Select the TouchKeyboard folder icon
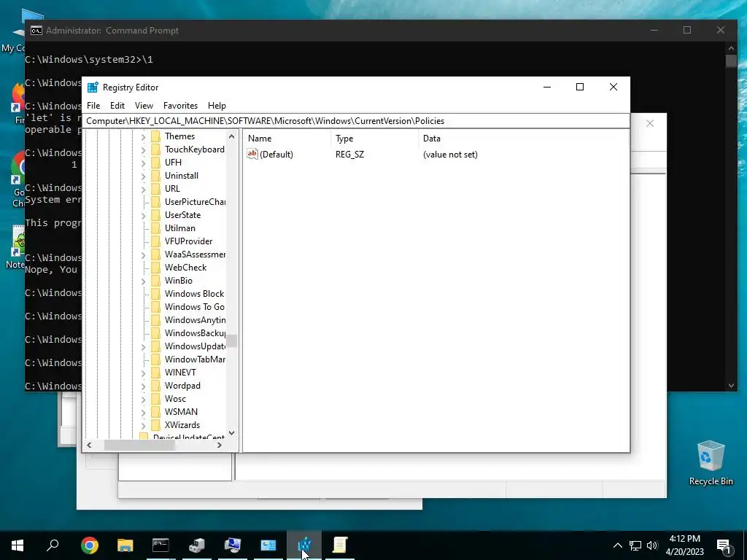This screenshot has height=560, width=747. [155, 149]
